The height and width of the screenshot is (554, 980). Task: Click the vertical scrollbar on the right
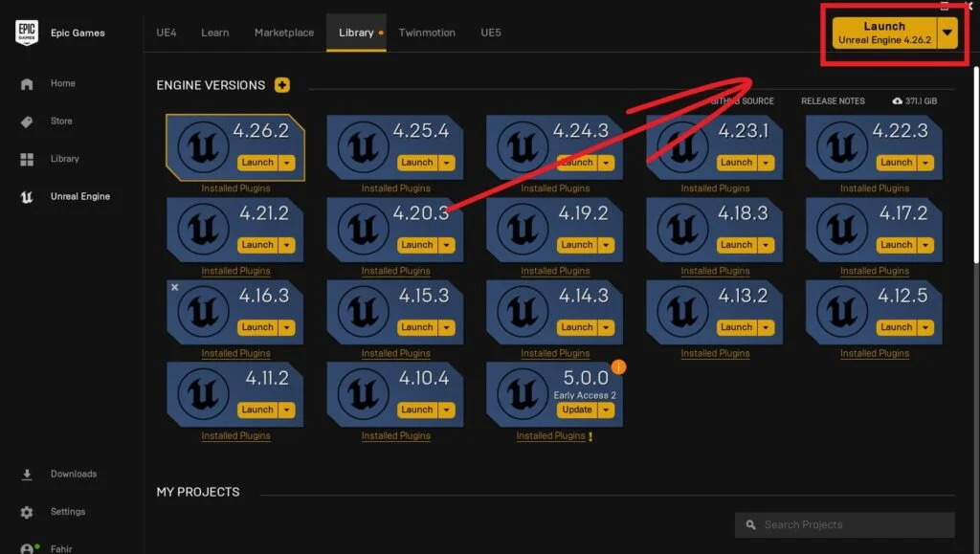coord(976,166)
